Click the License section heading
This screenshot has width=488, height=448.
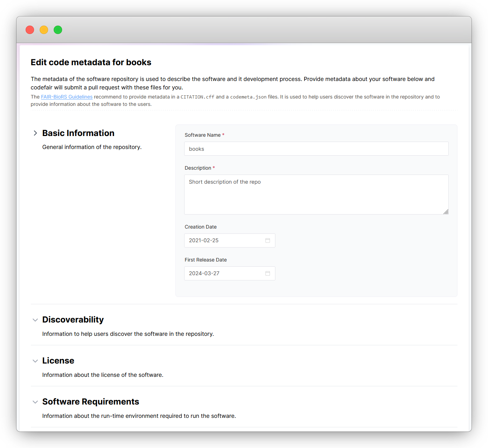pyautogui.click(x=58, y=361)
